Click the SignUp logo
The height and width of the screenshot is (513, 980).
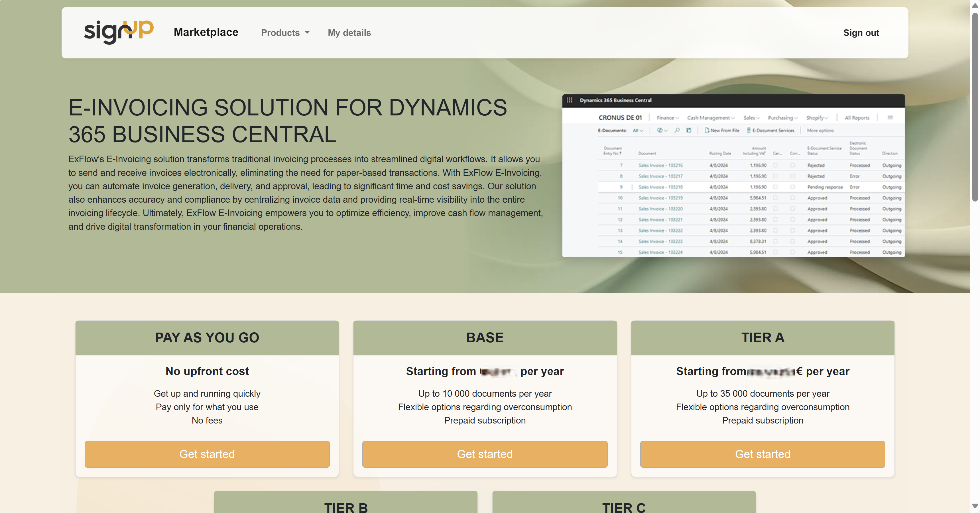118,32
